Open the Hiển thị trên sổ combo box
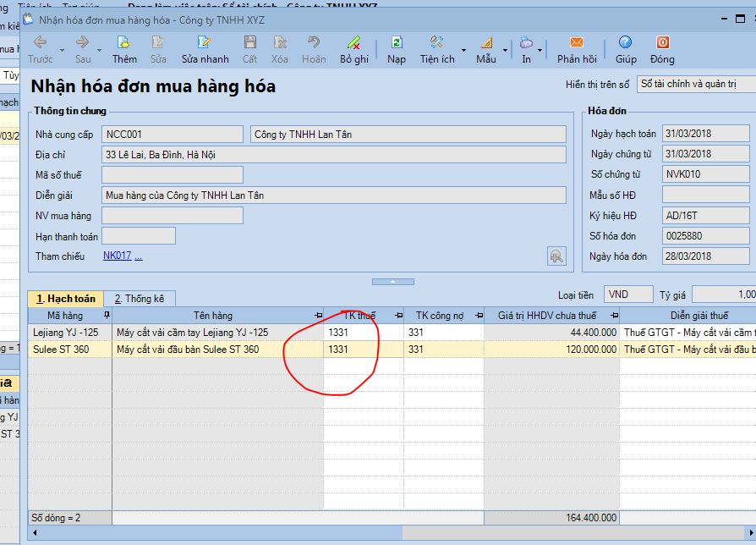This screenshot has height=545, width=756. pos(696,84)
